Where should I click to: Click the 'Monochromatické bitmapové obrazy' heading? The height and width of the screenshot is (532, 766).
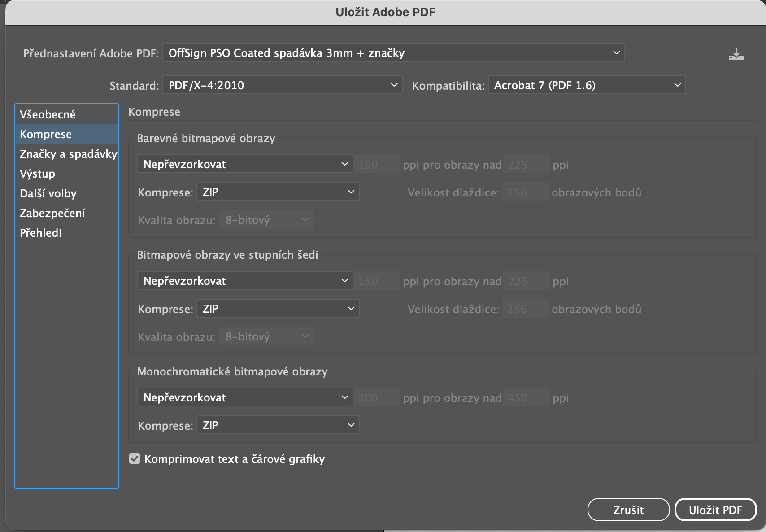[232, 371]
